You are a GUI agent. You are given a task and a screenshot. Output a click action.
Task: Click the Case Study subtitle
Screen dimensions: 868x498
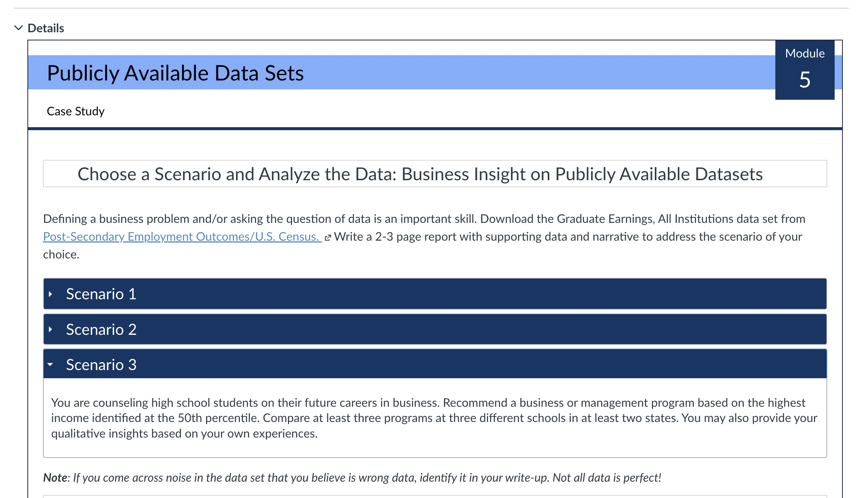[x=76, y=111]
